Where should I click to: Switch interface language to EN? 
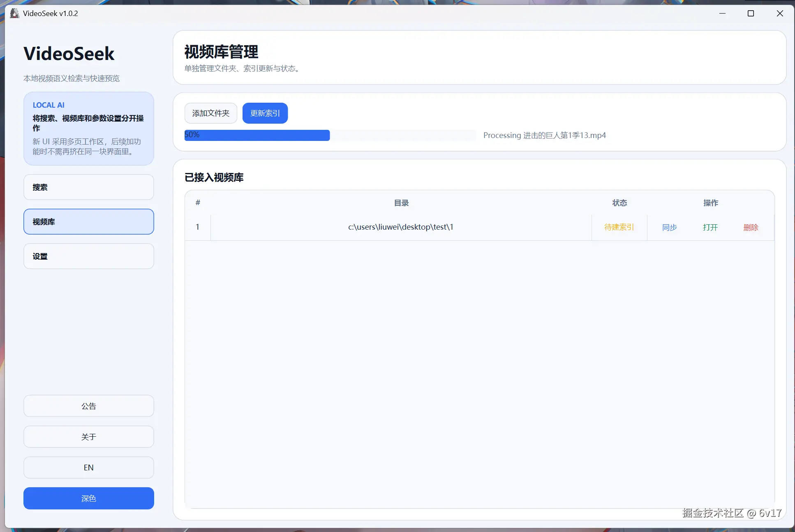[88, 468]
